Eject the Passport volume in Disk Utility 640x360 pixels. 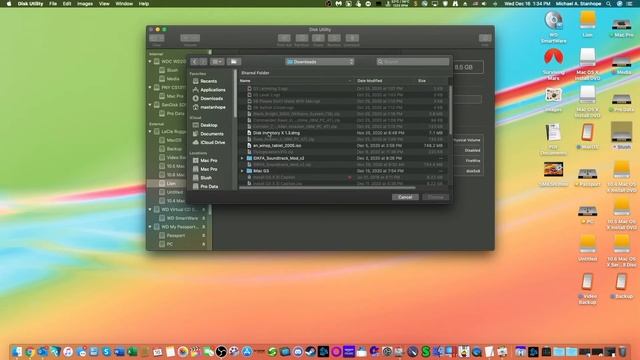(x=204, y=236)
